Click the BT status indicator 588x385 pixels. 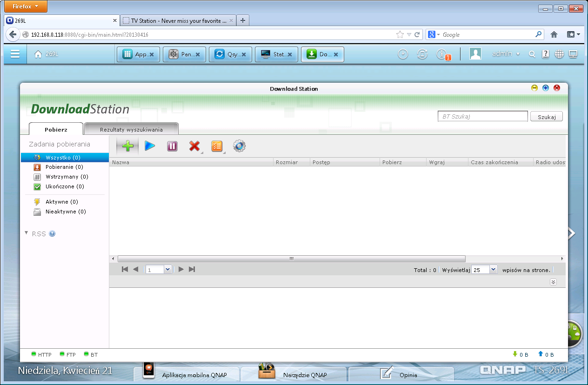click(x=91, y=354)
